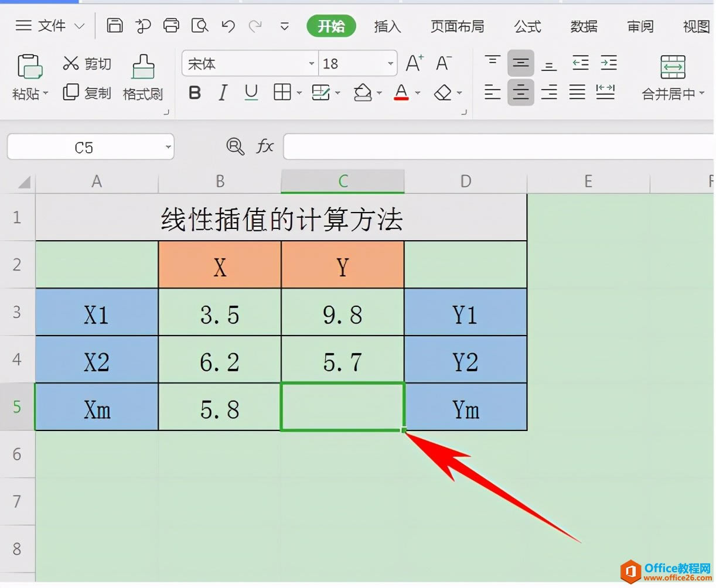Copy selection with 复制
Screen dimensions: 716x588
tap(87, 93)
